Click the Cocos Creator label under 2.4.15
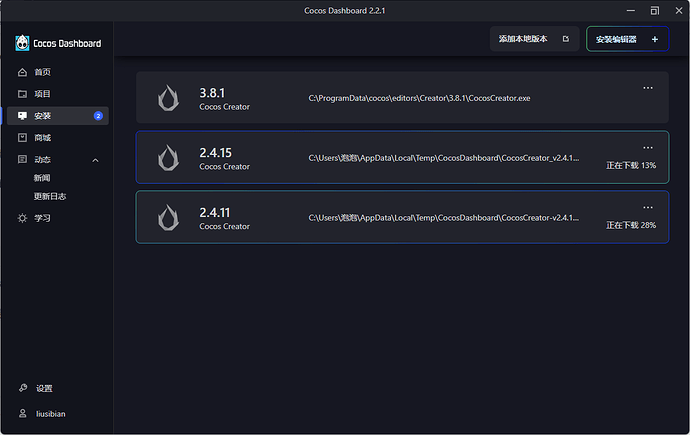The image size is (690, 435). [224, 167]
